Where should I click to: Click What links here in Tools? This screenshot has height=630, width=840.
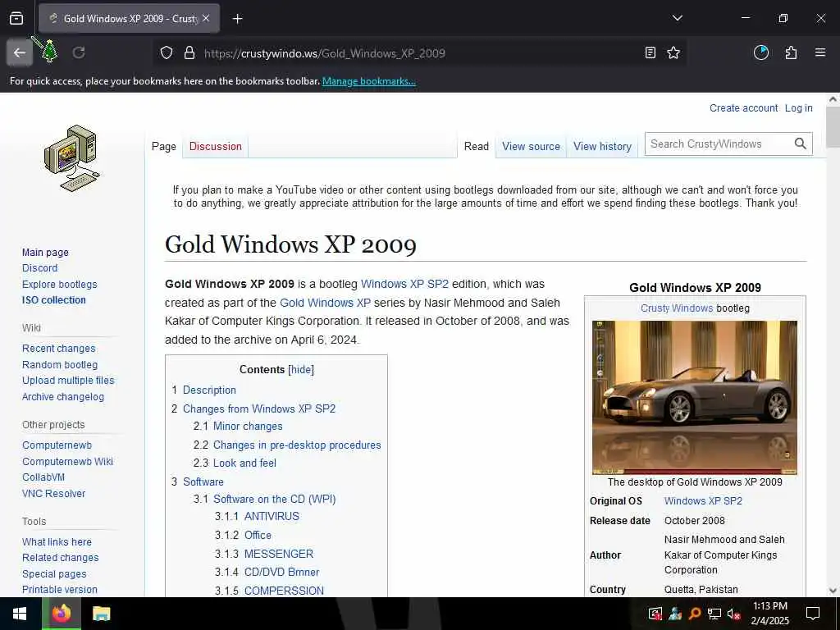57,541
